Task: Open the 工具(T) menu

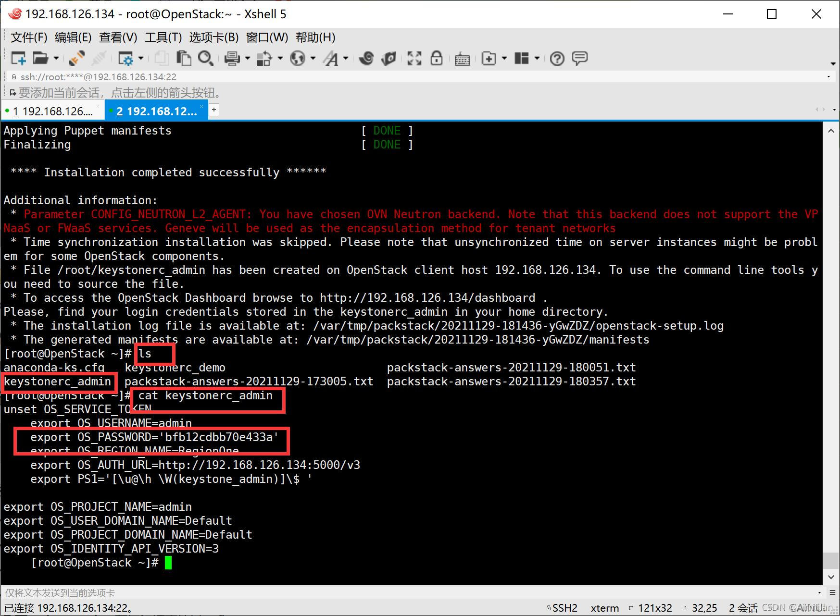Action: pyautogui.click(x=163, y=37)
